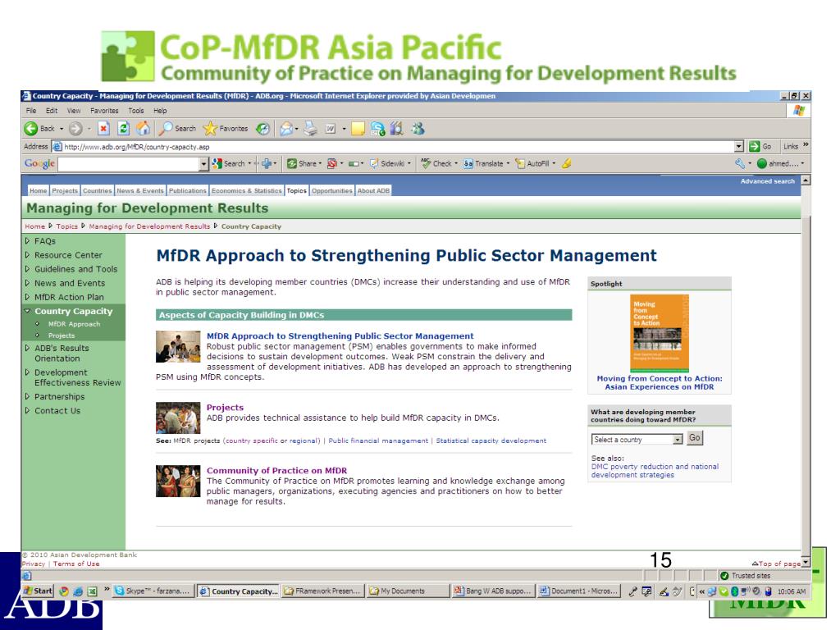840x630 pixels.
Task: Click the Messenger people icon in toolbar
Action: [x=418, y=129]
